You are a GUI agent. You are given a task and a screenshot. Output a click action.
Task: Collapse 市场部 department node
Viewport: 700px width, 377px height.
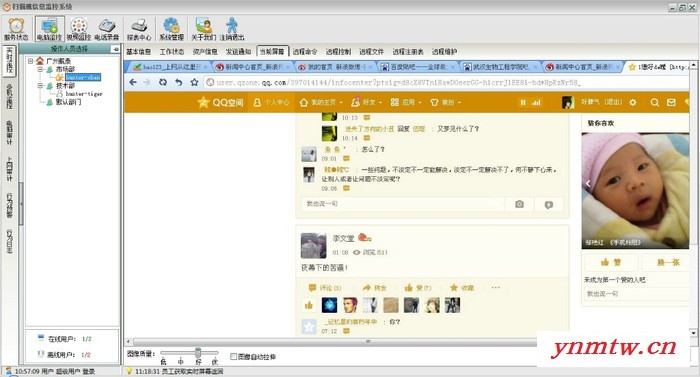(40, 69)
